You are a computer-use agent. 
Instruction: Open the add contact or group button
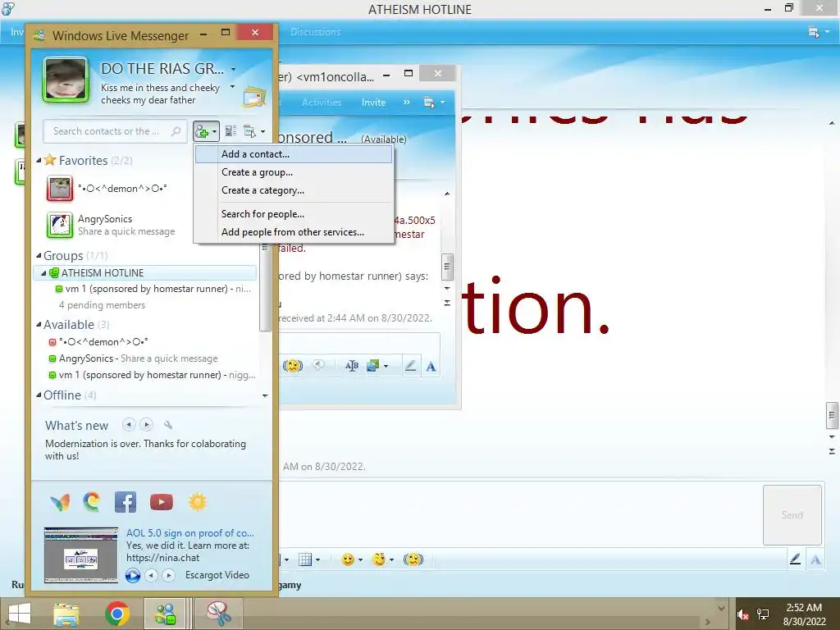[x=206, y=131]
